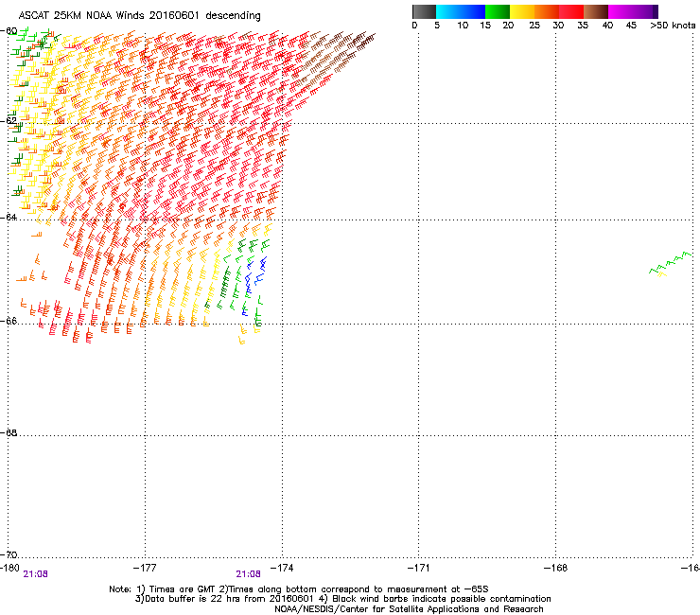Click the purple '21:08' time left of -174
This screenshot has height=615, width=700.
(x=248, y=574)
